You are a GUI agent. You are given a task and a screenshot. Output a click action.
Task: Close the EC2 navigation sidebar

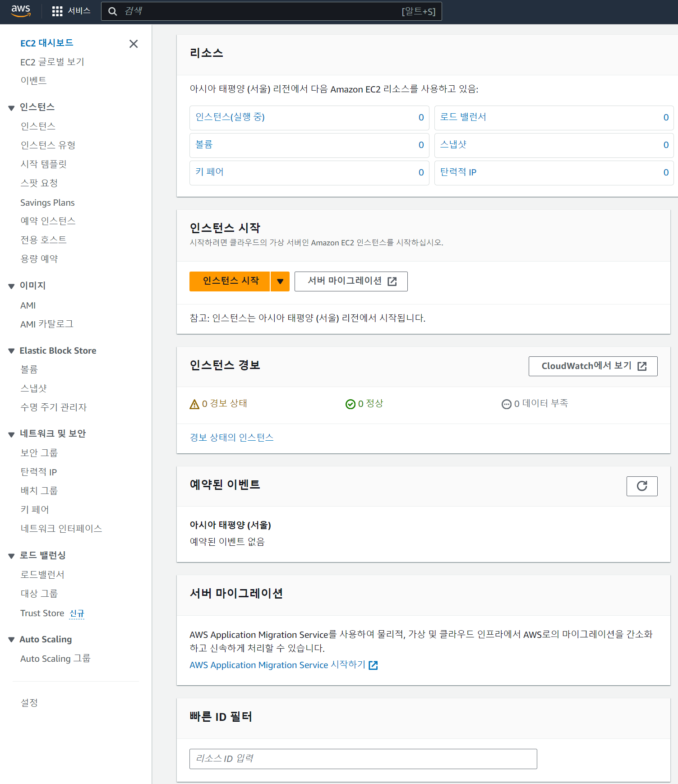point(134,44)
